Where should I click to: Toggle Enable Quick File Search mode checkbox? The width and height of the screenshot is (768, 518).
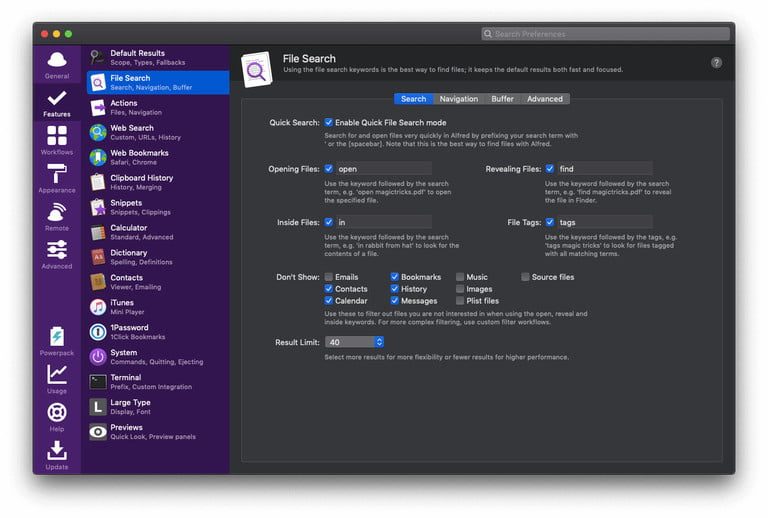[329, 122]
